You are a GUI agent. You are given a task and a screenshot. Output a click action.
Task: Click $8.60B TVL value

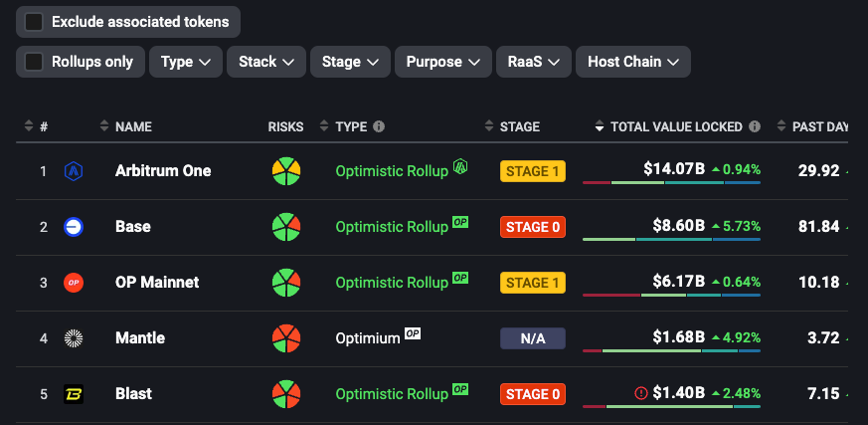(x=679, y=226)
